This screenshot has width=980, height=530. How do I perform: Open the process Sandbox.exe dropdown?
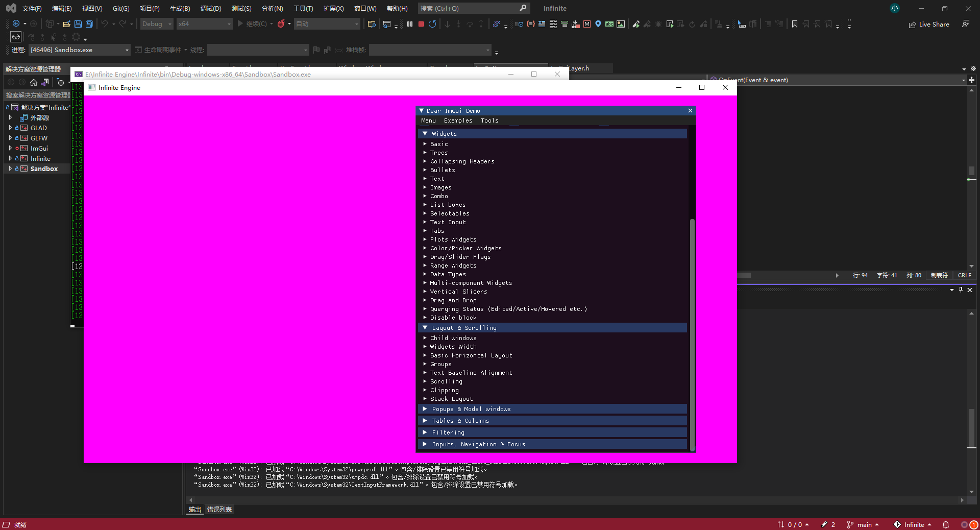tap(79, 50)
